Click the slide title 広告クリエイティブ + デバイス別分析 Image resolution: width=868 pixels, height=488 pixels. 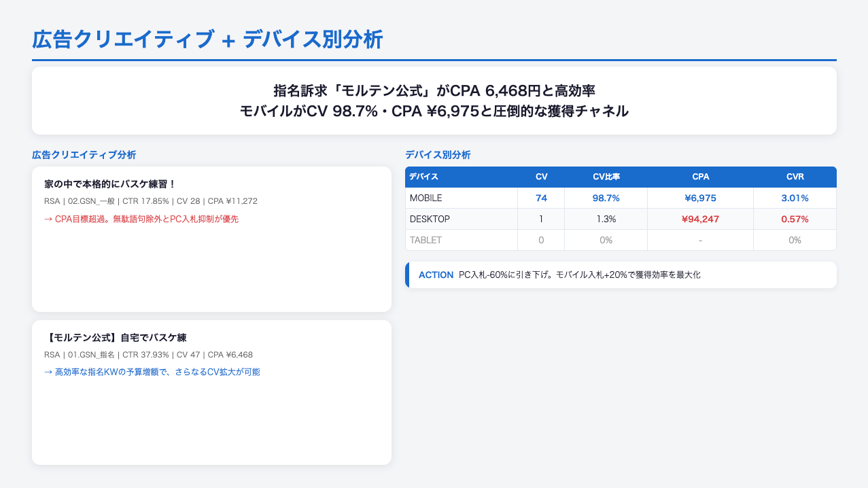[x=207, y=40]
